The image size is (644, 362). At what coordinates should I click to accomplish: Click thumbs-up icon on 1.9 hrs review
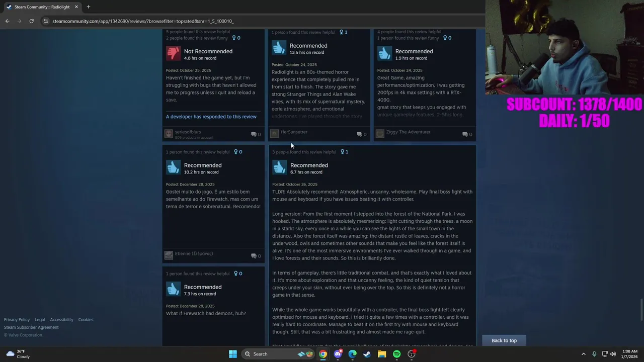384,54
